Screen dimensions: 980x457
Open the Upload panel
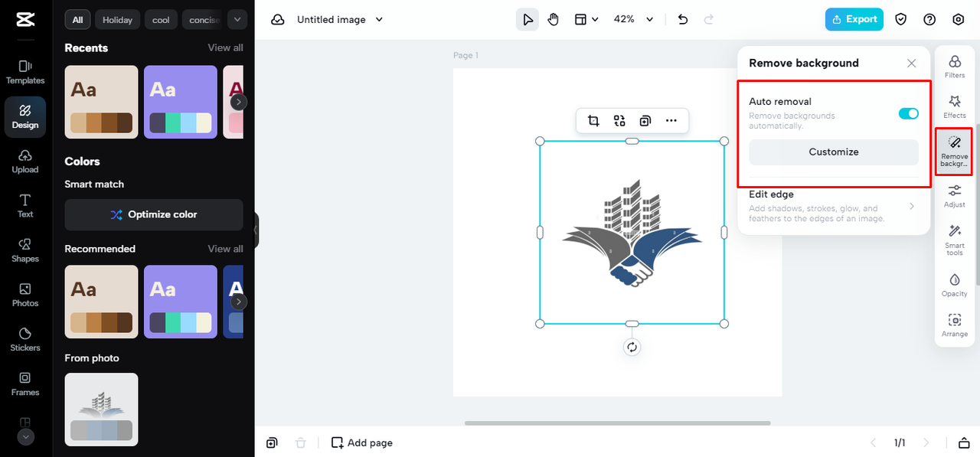coord(25,162)
